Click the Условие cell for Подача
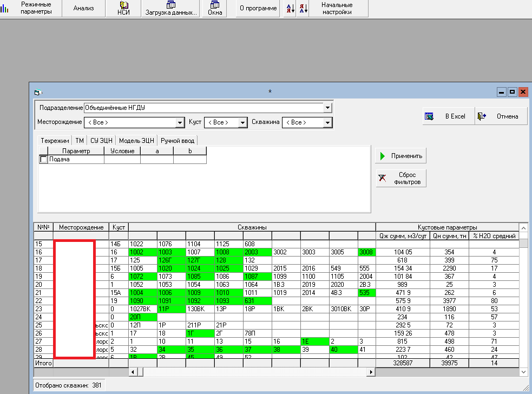 click(x=122, y=159)
